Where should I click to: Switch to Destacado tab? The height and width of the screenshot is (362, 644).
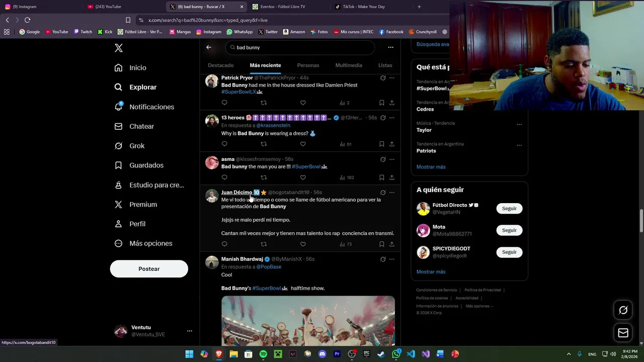tap(221, 65)
